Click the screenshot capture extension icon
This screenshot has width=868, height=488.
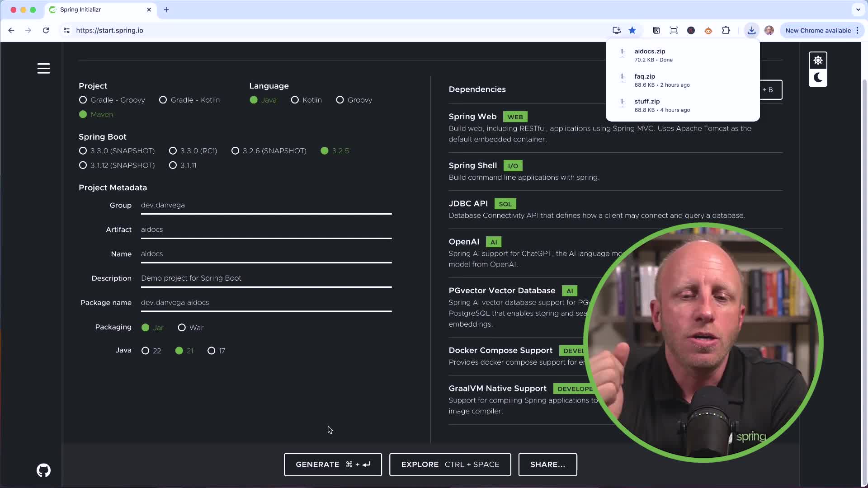(x=674, y=30)
